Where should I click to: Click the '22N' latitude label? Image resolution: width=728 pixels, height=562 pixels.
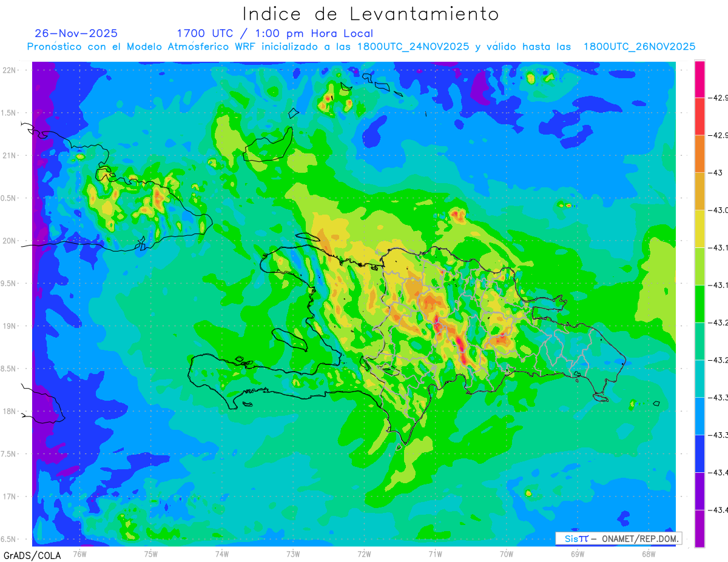10,70
